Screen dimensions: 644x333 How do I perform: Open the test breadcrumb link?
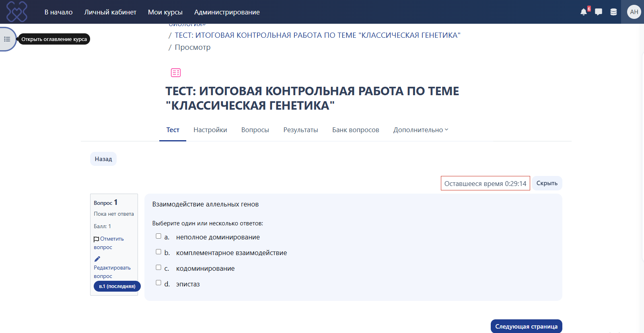(318, 35)
